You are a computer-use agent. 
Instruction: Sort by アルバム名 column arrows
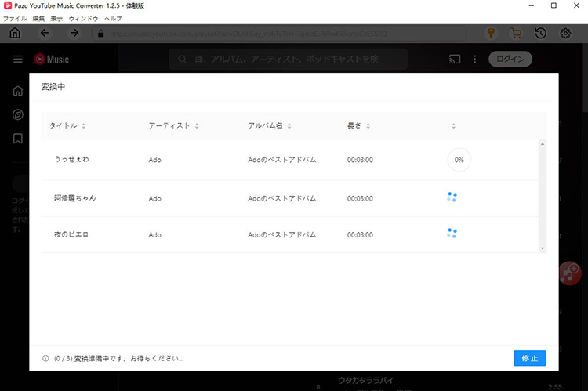[289, 126]
